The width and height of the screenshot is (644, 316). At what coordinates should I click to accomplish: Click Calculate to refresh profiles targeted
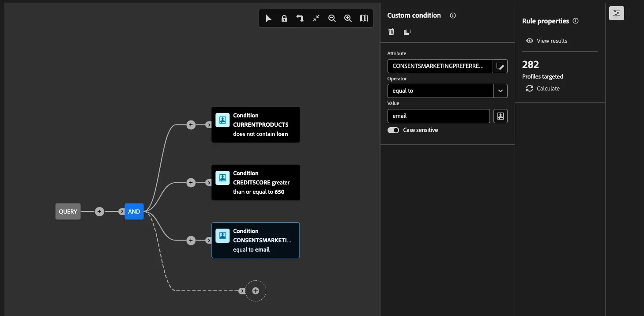pos(543,89)
